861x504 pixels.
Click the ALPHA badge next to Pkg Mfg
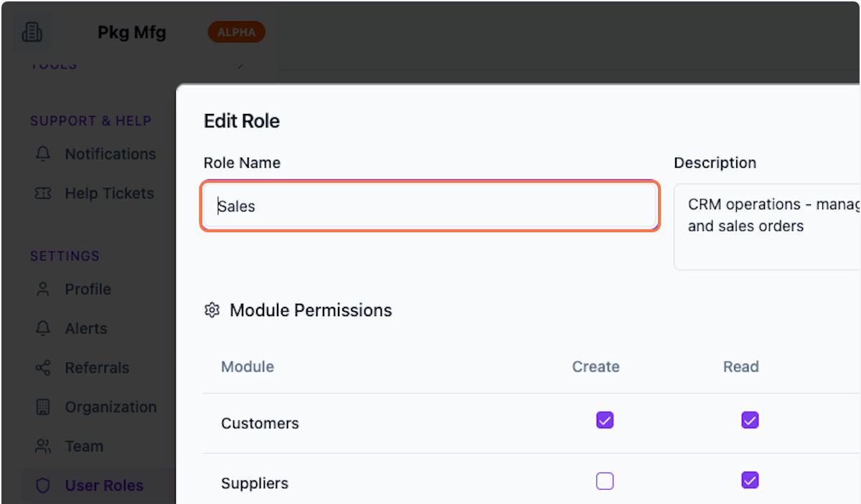[236, 32]
